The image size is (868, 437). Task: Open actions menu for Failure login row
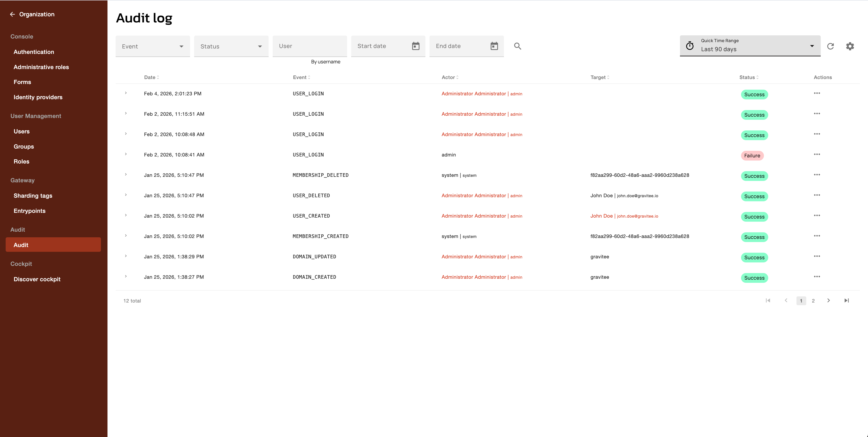coord(817,154)
